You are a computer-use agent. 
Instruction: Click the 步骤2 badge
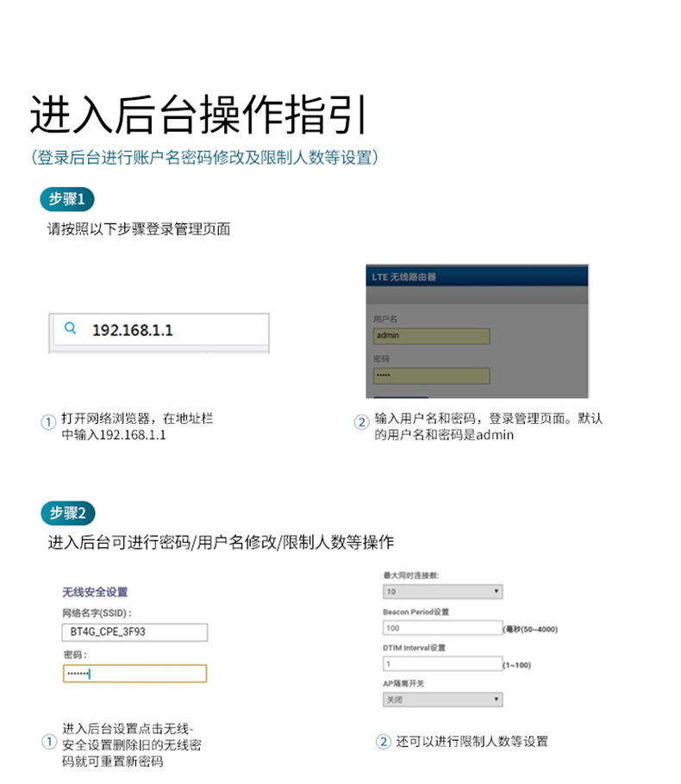(67, 513)
